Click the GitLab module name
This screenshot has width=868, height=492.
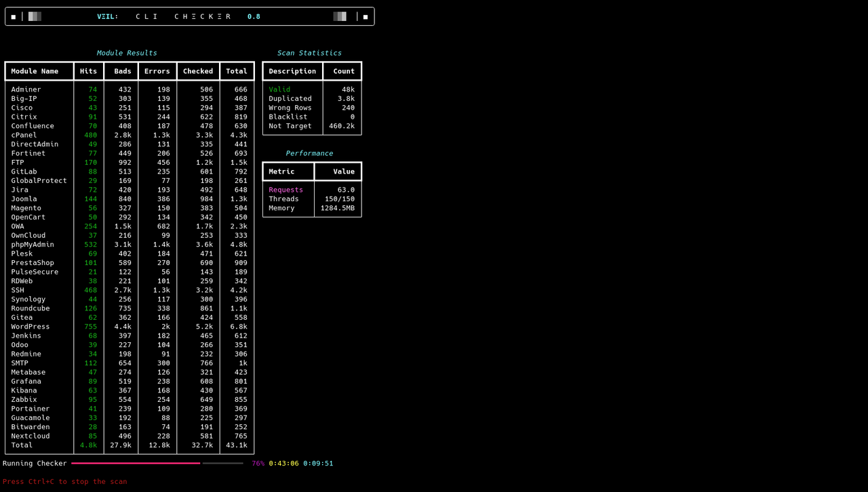pos(24,171)
